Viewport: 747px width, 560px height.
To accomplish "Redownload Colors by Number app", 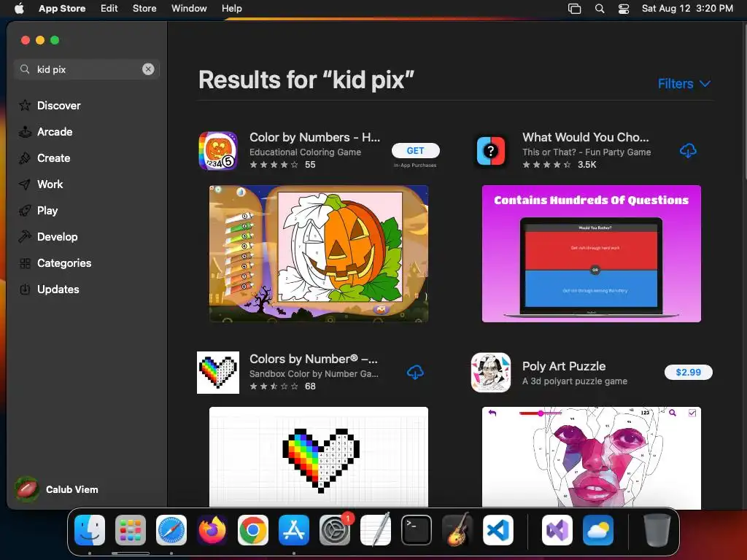I will [415, 373].
